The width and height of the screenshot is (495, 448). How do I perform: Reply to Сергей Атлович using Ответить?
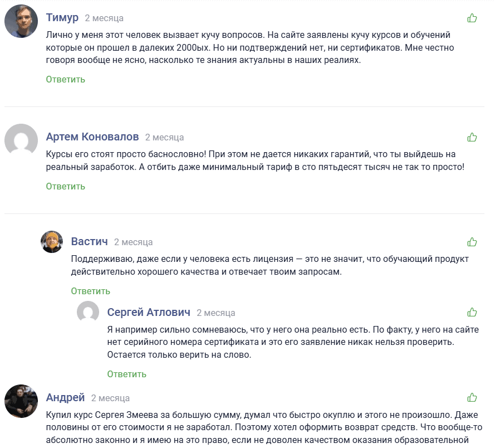click(x=126, y=374)
